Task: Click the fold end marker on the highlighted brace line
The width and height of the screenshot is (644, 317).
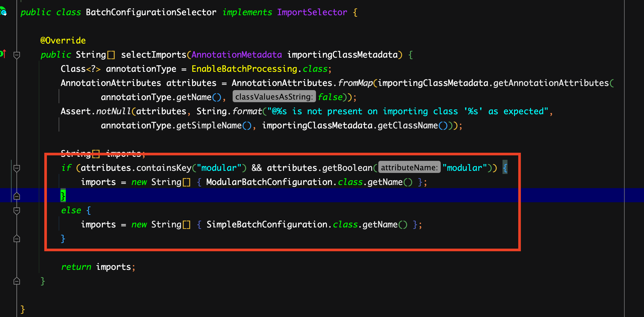Action: click(x=17, y=196)
